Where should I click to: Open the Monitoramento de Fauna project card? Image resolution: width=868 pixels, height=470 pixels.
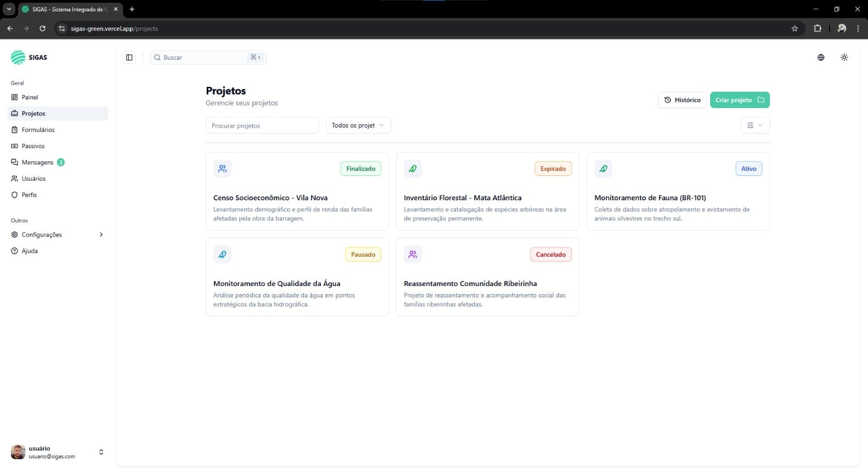678,198
